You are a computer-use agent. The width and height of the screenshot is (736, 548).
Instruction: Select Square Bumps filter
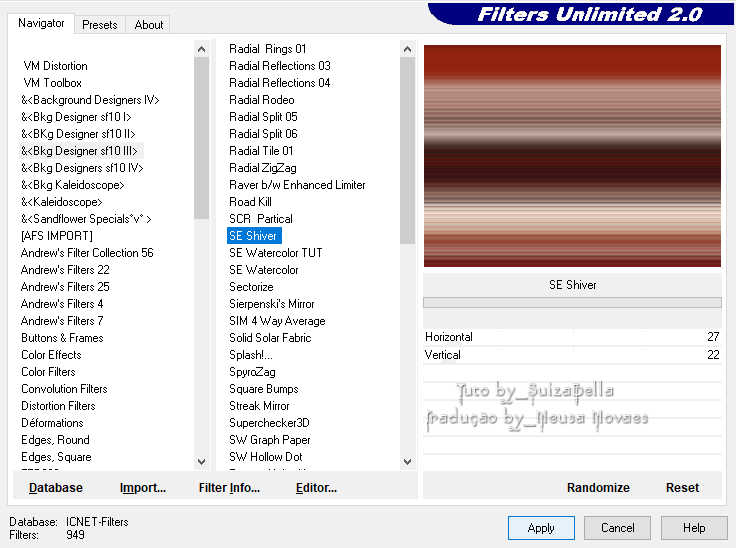(x=264, y=389)
